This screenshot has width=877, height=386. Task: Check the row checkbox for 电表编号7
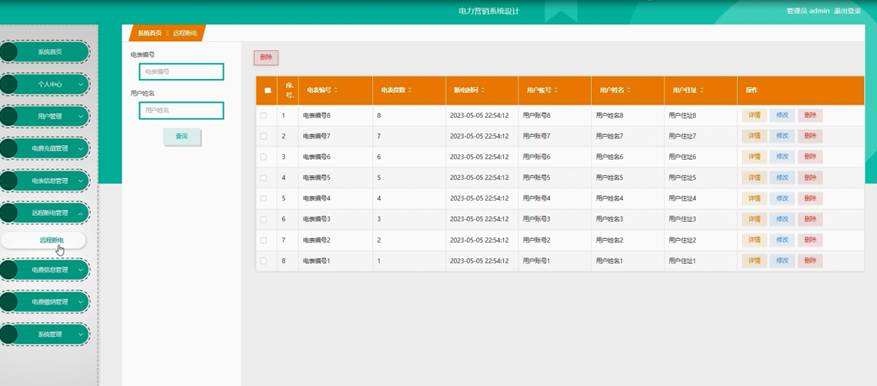[x=263, y=136]
